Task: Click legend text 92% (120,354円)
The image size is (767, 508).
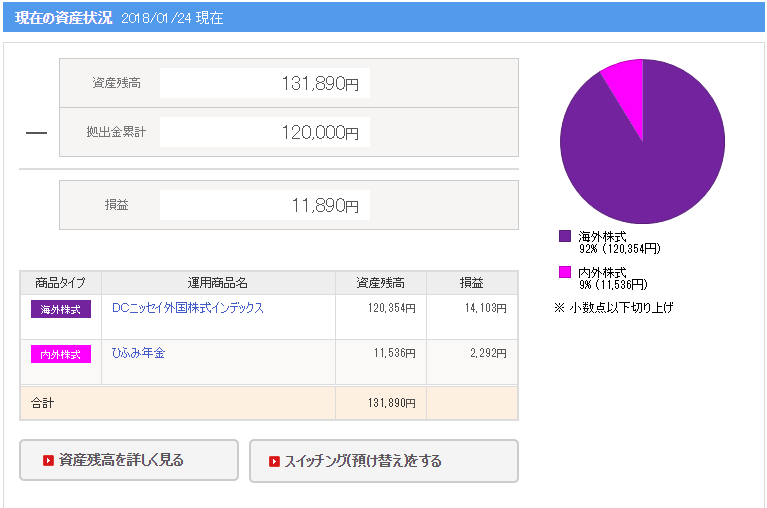Action: click(620, 249)
